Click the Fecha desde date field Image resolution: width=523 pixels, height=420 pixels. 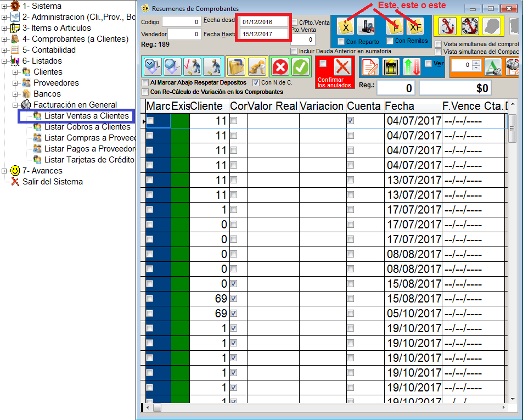pyautogui.click(x=263, y=22)
